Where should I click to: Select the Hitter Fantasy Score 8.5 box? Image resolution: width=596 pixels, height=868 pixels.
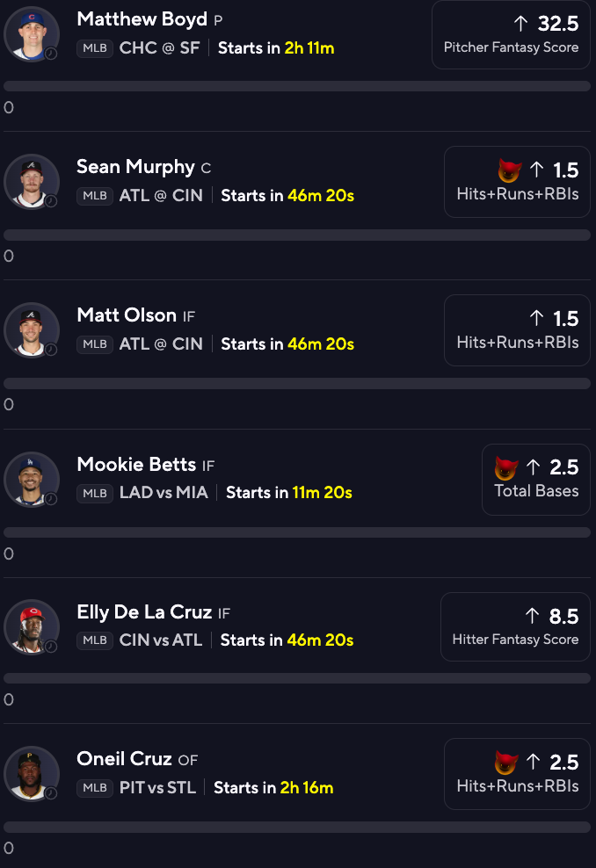(515, 626)
